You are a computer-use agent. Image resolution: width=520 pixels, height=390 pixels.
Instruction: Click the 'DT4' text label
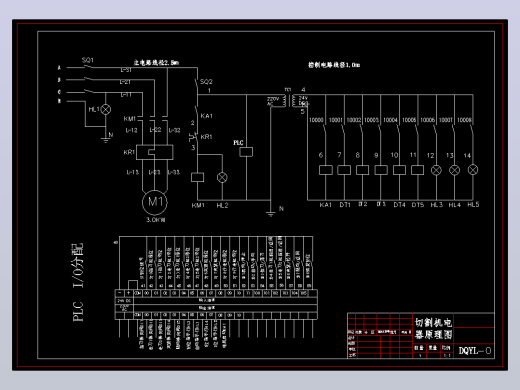pos(399,205)
